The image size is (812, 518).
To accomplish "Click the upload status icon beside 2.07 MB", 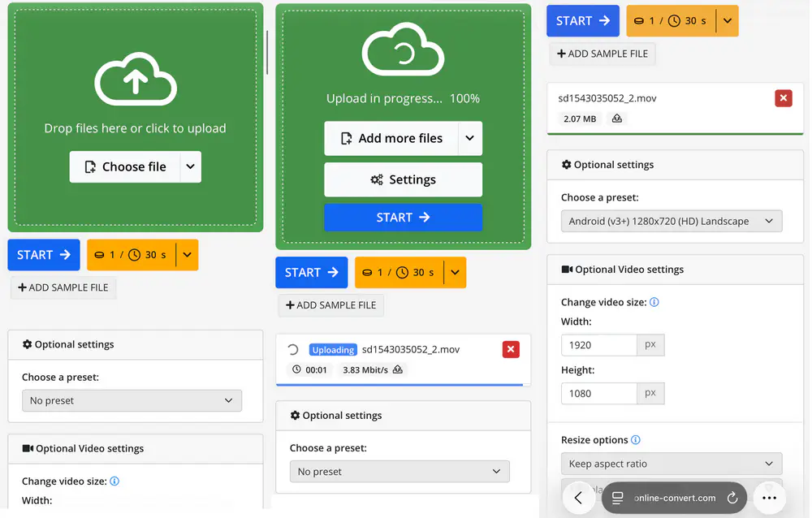I will coord(616,119).
